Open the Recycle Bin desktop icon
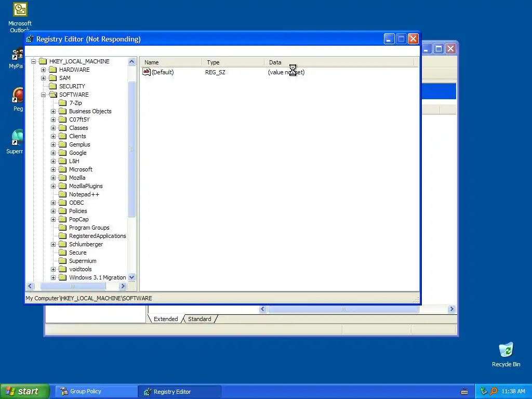This screenshot has height=399, width=532. coord(506,354)
